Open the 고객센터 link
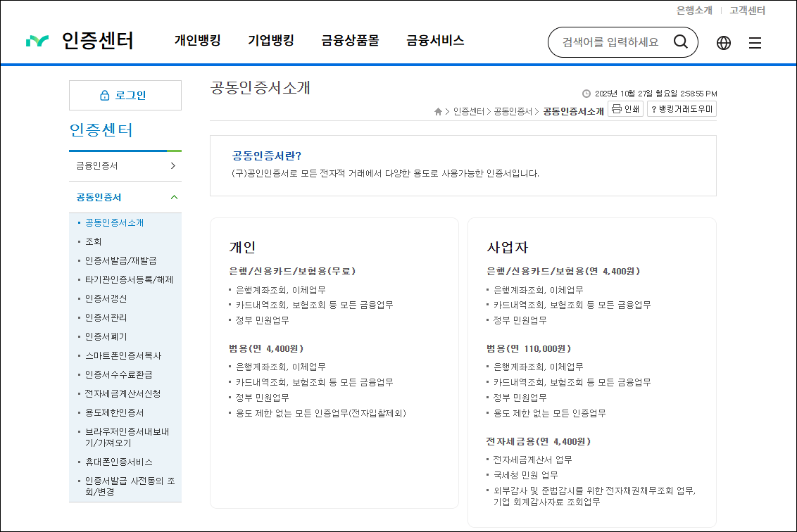797x532 pixels. pos(746,11)
